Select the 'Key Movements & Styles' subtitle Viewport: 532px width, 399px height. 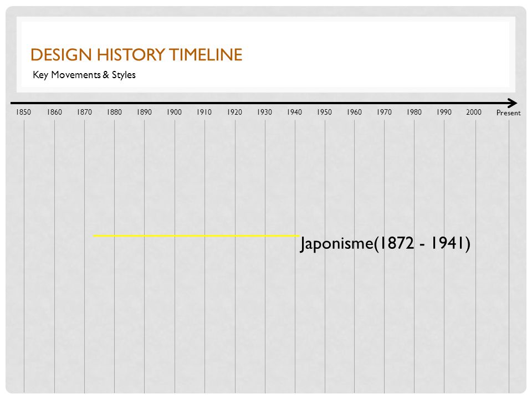[x=84, y=75]
